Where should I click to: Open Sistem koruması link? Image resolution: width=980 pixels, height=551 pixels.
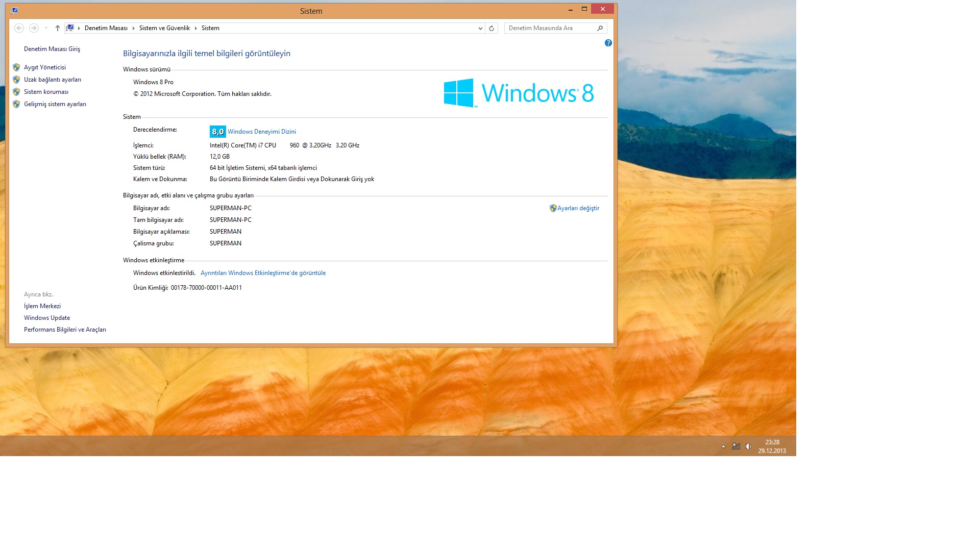pos(46,92)
